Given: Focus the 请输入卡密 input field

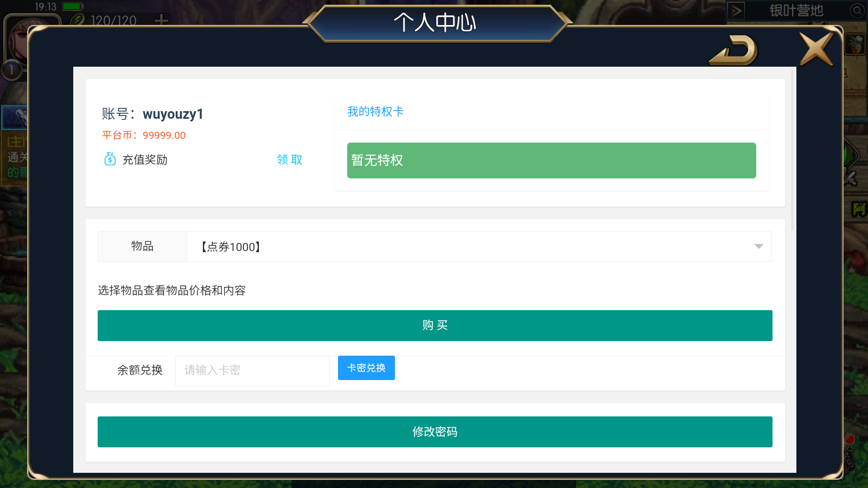Looking at the screenshot, I should (x=252, y=371).
